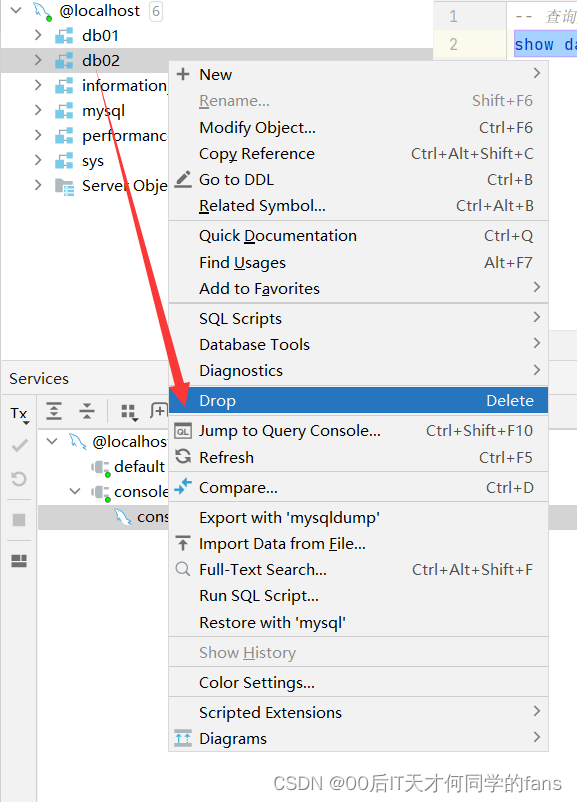
Task: Click the Jump to Query Console QL icon
Action: [x=183, y=431]
